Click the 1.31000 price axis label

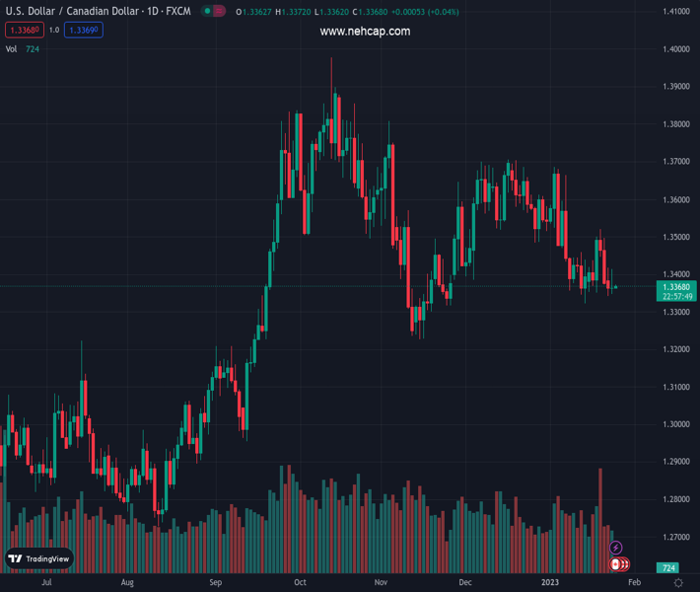click(676, 387)
